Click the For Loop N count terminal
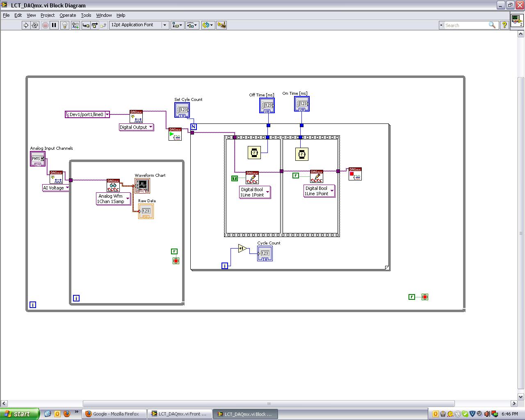The height and width of the screenshot is (420, 525). point(194,127)
